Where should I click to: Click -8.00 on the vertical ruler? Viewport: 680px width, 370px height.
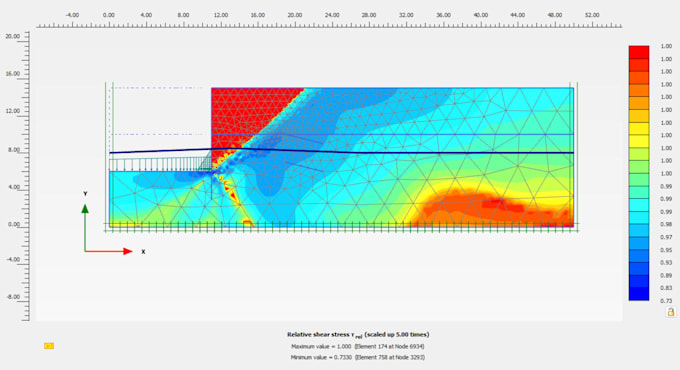[12, 297]
